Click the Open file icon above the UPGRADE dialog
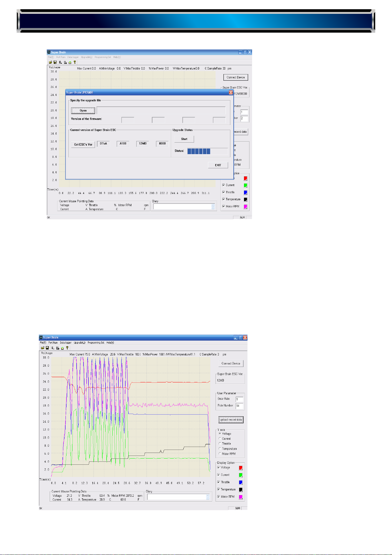 [x=50, y=62]
